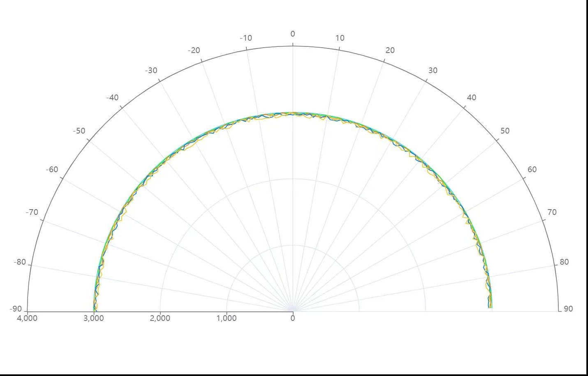Image resolution: width=588 pixels, height=376 pixels.
Task: Click the 1,000 radius axis label
Action: point(226,318)
